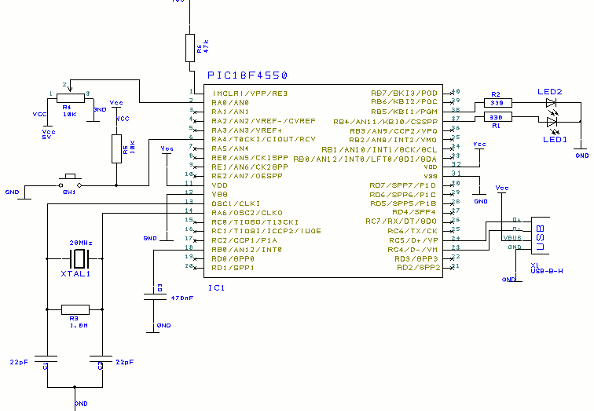Select the RD5/SPP5/P1B pin label
Viewport: 594px width, 411px height.
(403, 204)
